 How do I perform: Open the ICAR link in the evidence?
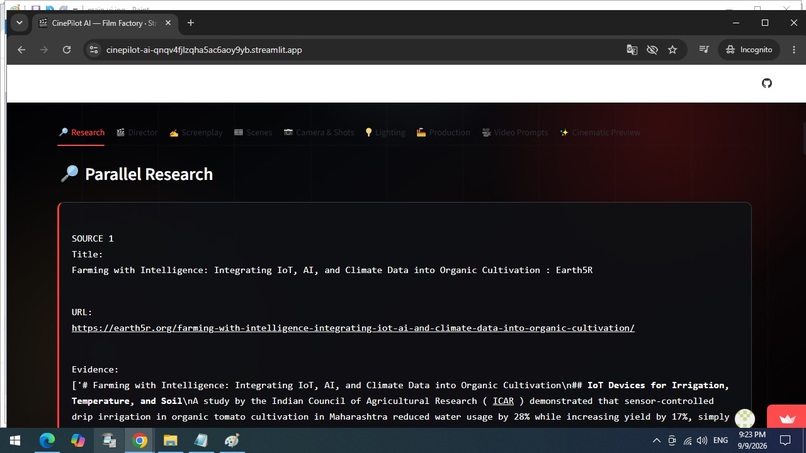[x=503, y=401]
